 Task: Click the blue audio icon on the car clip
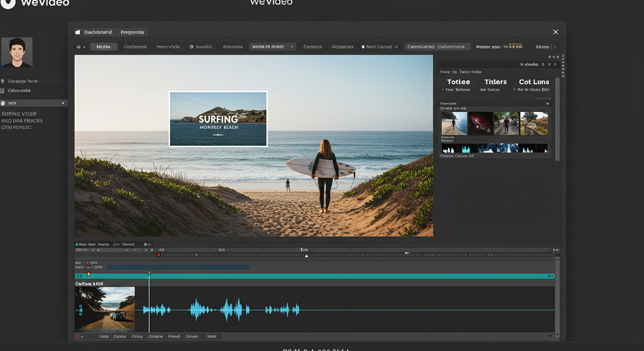click(80, 311)
